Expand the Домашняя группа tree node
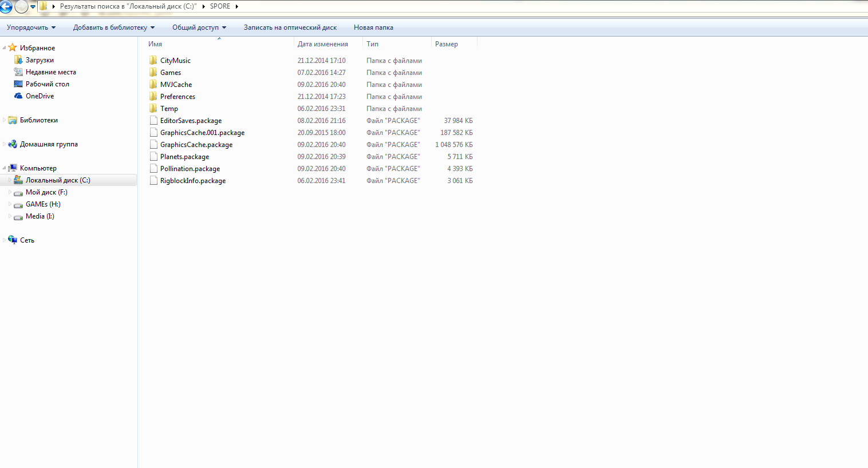The width and height of the screenshot is (868, 468). pos(5,144)
